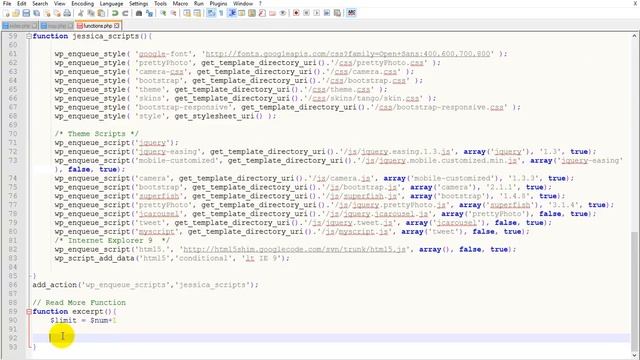Switch to the second inactive document tab
640x360 pixels.
click(x=57, y=26)
